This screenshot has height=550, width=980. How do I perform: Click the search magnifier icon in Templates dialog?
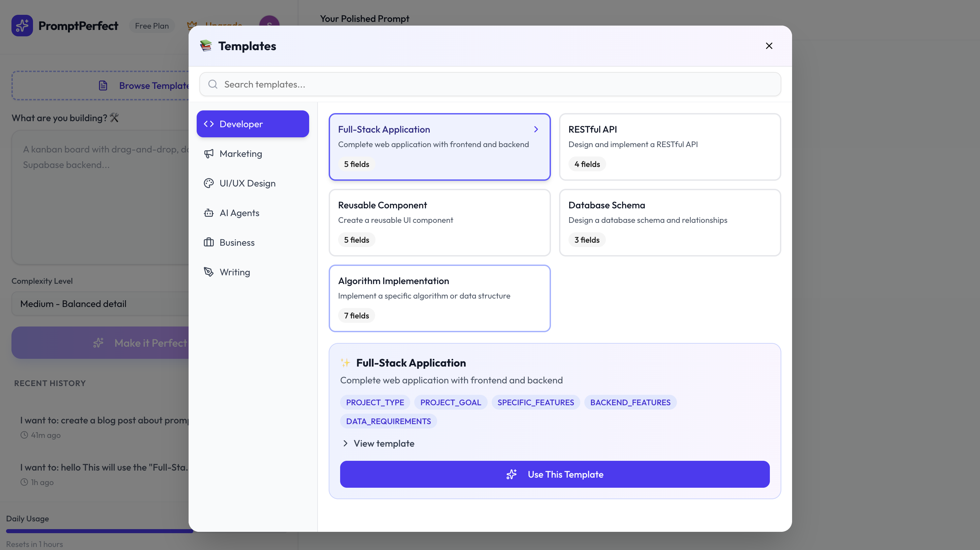213,84
